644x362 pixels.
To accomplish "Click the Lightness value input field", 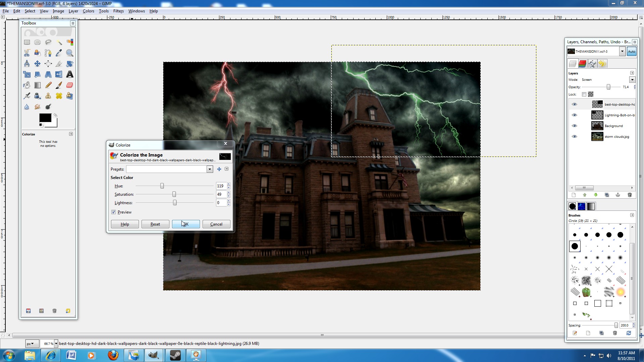I will (x=221, y=203).
